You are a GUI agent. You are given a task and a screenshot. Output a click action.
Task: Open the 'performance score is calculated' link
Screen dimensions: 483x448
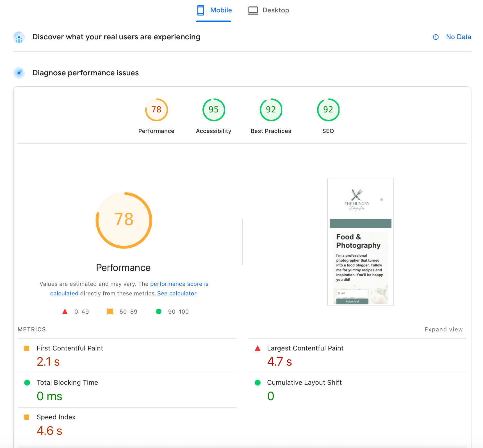tap(179, 284)
